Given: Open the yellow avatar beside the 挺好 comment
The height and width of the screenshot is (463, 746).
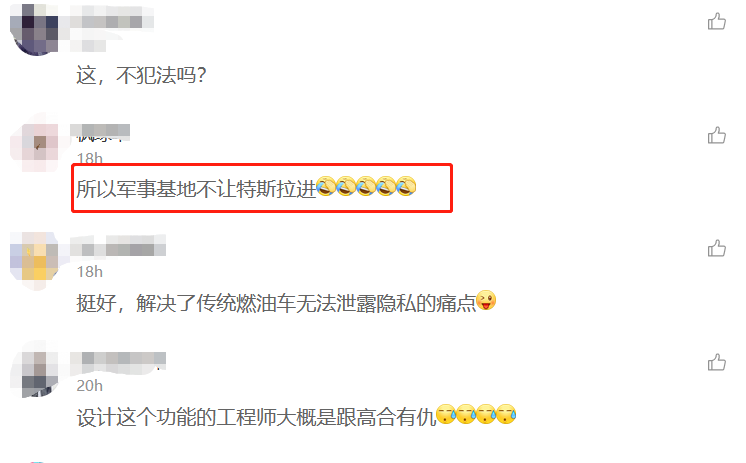Looking at the screenshot, I should click(34, 261).
